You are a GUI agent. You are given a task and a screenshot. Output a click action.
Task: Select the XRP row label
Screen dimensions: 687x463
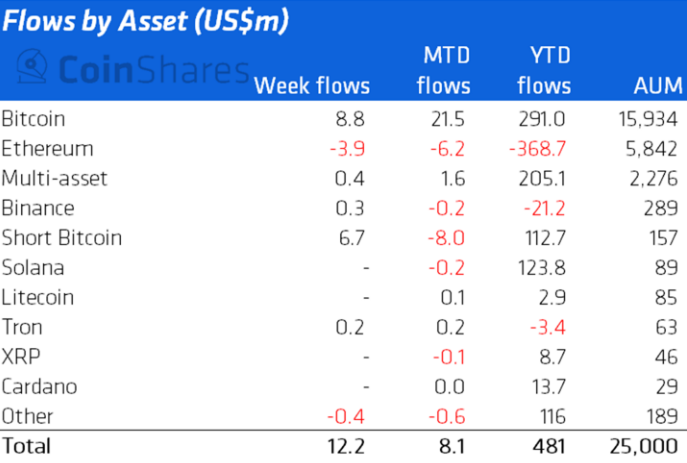coord(21,357)
